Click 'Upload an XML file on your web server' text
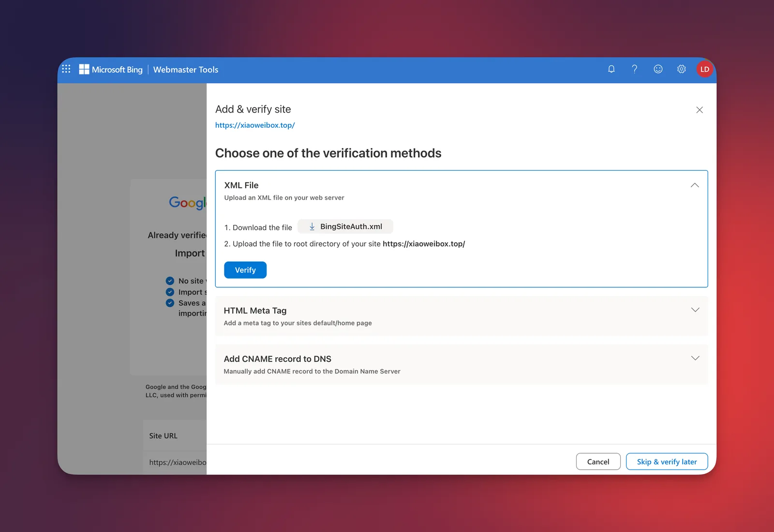The image size is (774, 532). (x=284, y=198)
